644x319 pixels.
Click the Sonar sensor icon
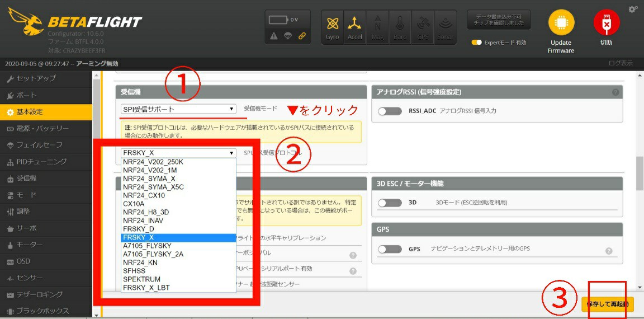[445, 27]
